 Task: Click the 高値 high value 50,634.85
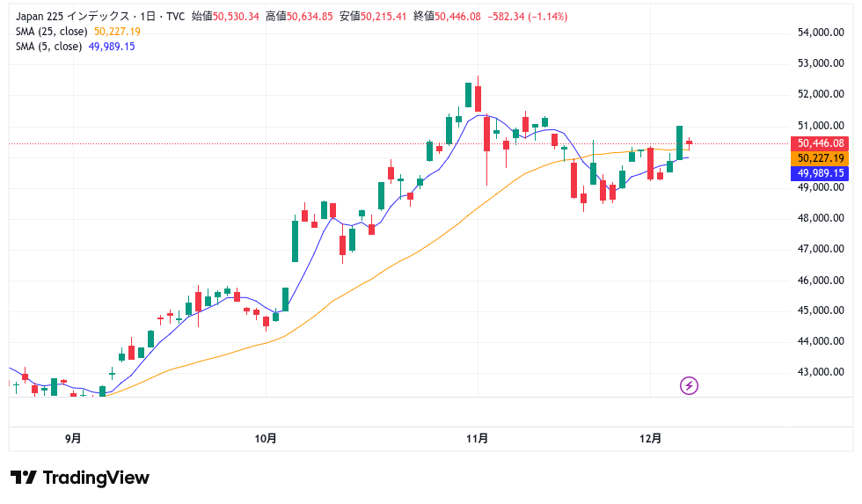click(x=309, y=17)
